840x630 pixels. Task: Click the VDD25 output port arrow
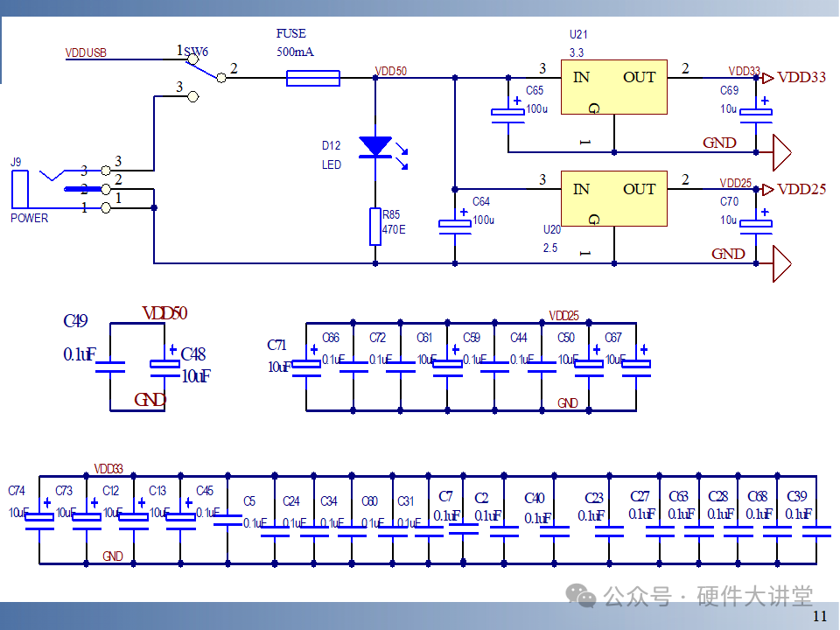pos(768,190)
